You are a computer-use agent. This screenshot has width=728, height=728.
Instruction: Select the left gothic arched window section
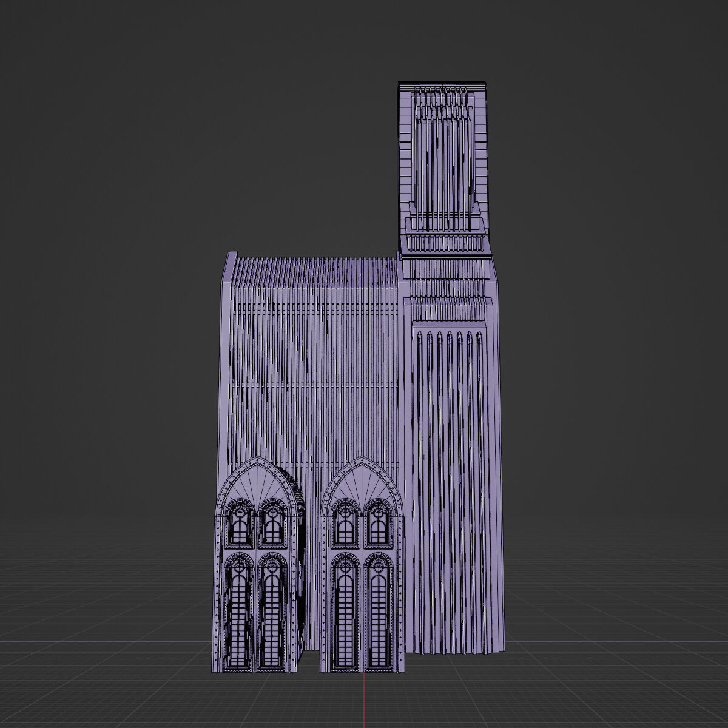258,565
